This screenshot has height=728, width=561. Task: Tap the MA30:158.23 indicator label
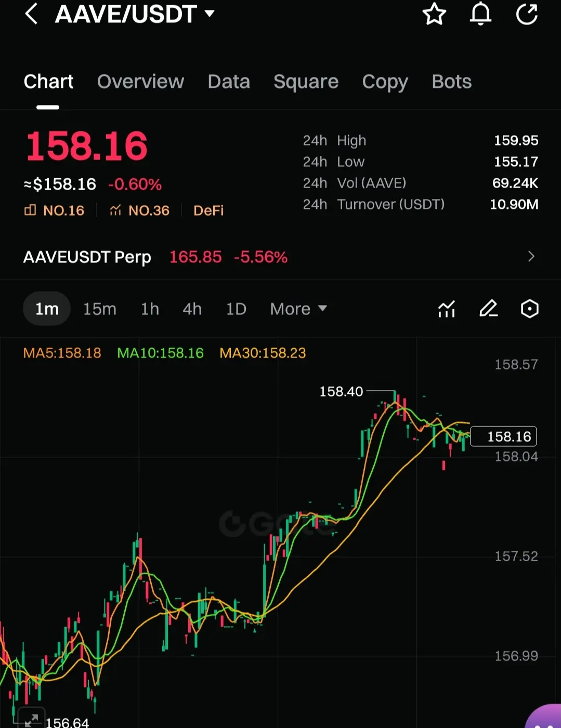pos(263,353)
